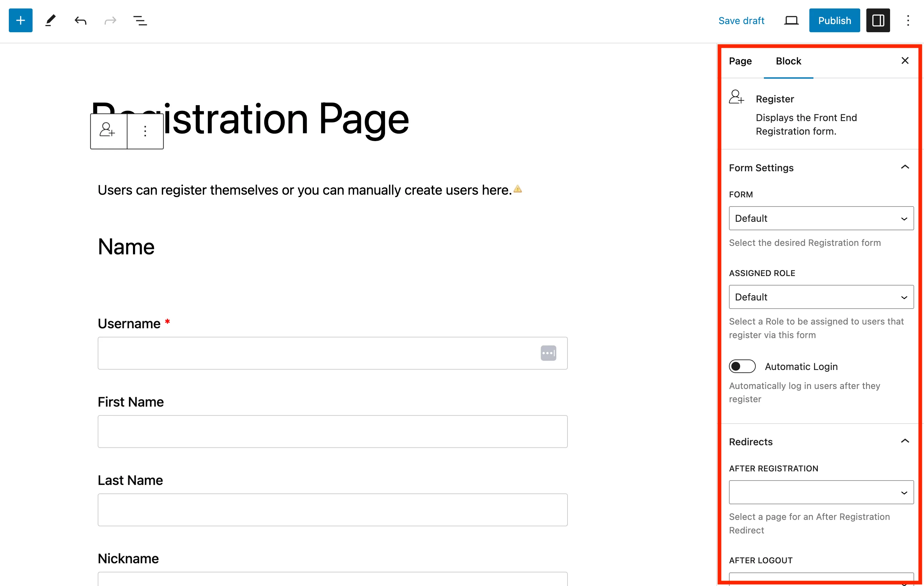Click the 'AFTER REGISTRATION' label
Image resolution: width=924 pixels, height=586 pixels.
[x=774, y=468]
